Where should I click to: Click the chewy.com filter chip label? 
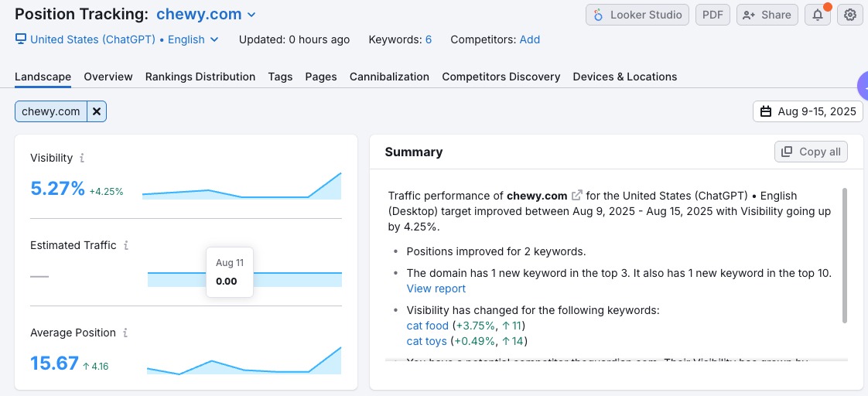(x=51, y=111)
